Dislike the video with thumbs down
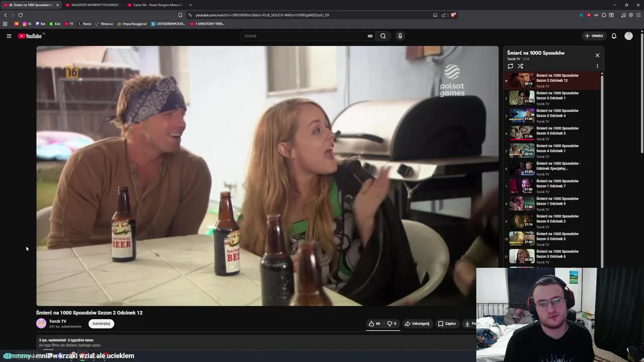Viewport: 644px width, 362px height. [x=391, y=324]
